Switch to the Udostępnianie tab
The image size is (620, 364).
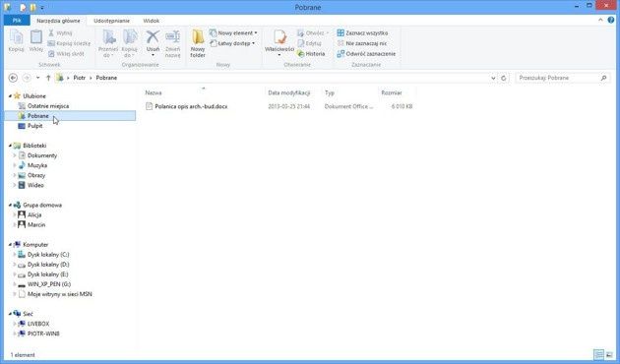pos(111,21)
